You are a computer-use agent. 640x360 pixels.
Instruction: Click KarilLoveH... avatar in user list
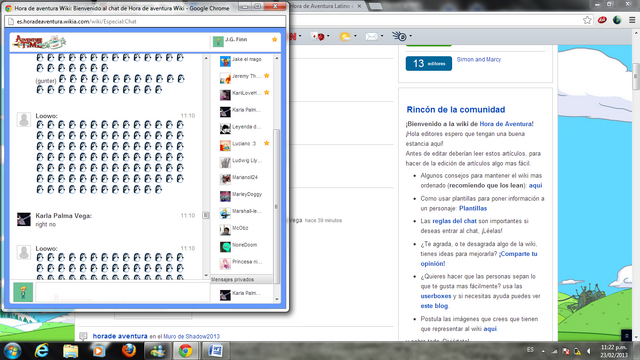(x=225, y=95)
